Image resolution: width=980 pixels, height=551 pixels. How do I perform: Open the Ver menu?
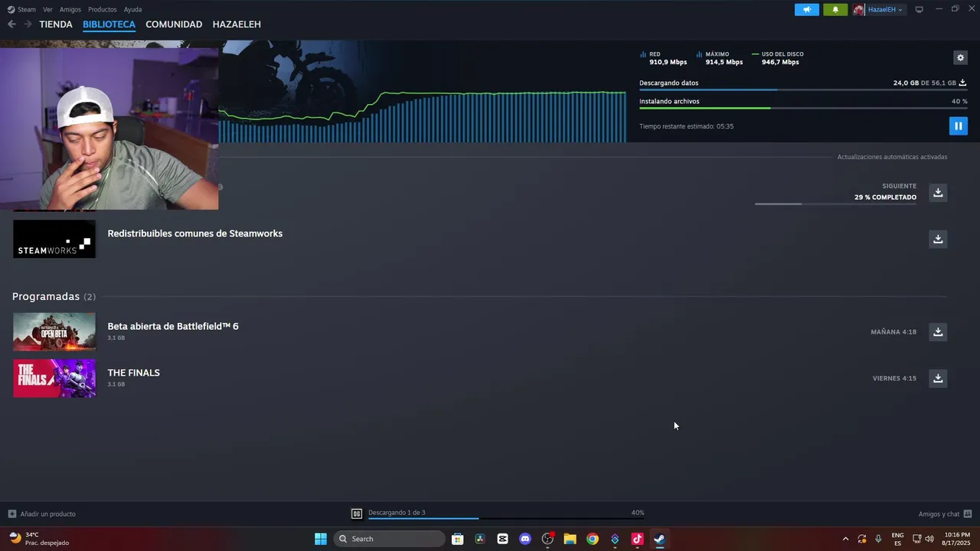(x=47, y=9)
